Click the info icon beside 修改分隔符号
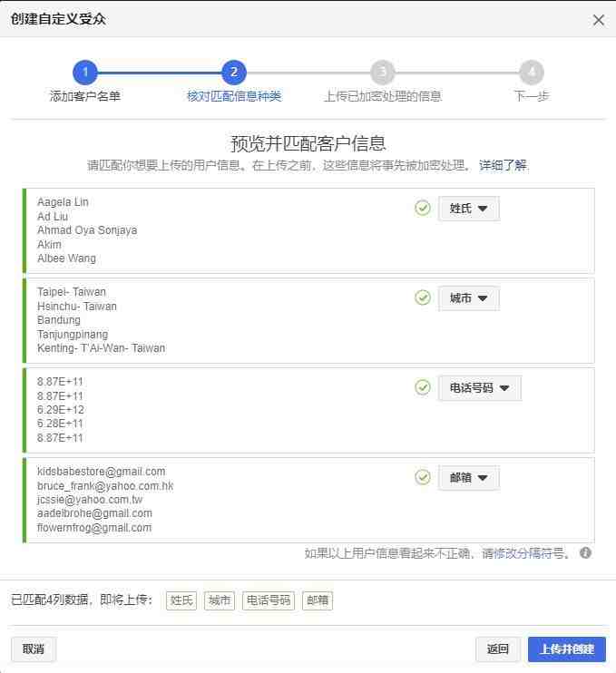 coord(585,552)
